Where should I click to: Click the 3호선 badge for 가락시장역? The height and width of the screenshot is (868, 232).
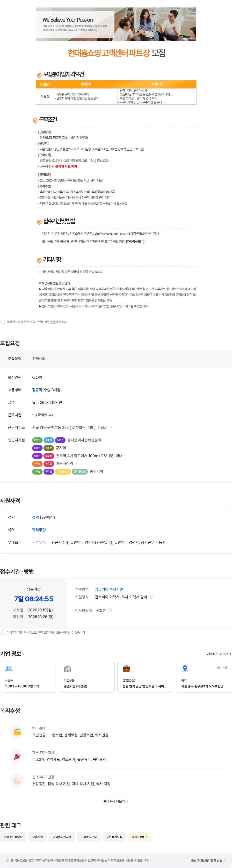click(37, 464)
